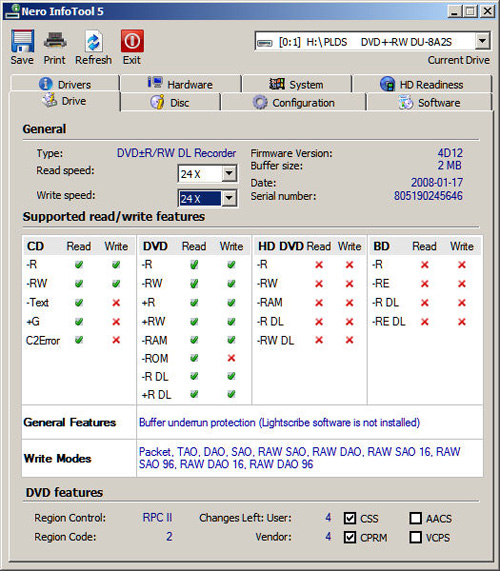
Task: Click the Print printer icon
Action: click(x=55, y=41)
